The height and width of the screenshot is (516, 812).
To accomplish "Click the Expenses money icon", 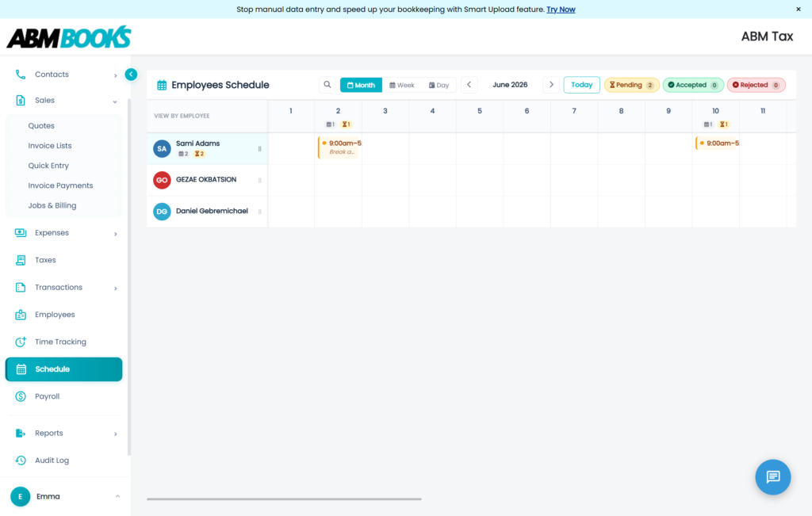I will click(20, 233).
